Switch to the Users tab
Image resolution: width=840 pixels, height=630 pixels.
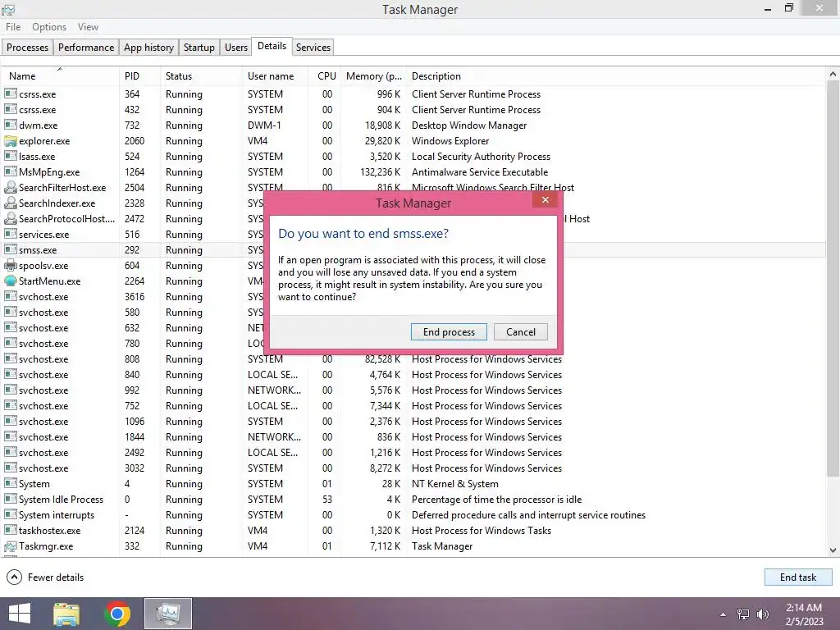[235, 47]
